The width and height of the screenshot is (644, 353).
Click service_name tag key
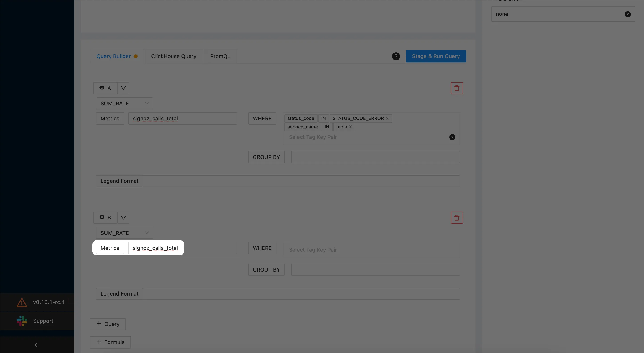[x=303, y=127]
